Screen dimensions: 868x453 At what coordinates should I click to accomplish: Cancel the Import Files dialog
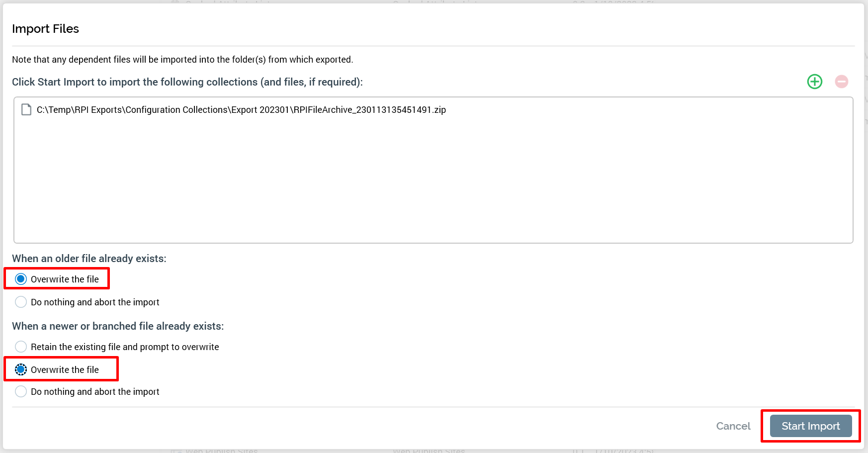pos(733,426)
